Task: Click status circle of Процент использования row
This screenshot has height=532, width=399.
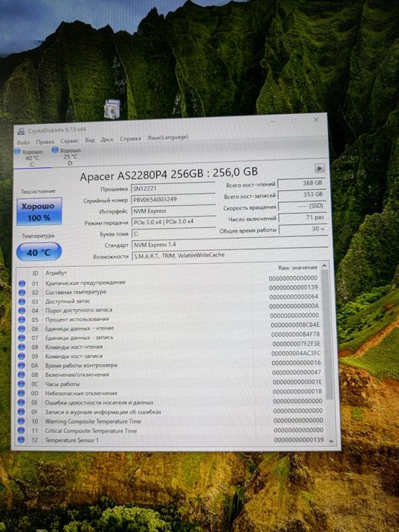Action: coord(22,320)
